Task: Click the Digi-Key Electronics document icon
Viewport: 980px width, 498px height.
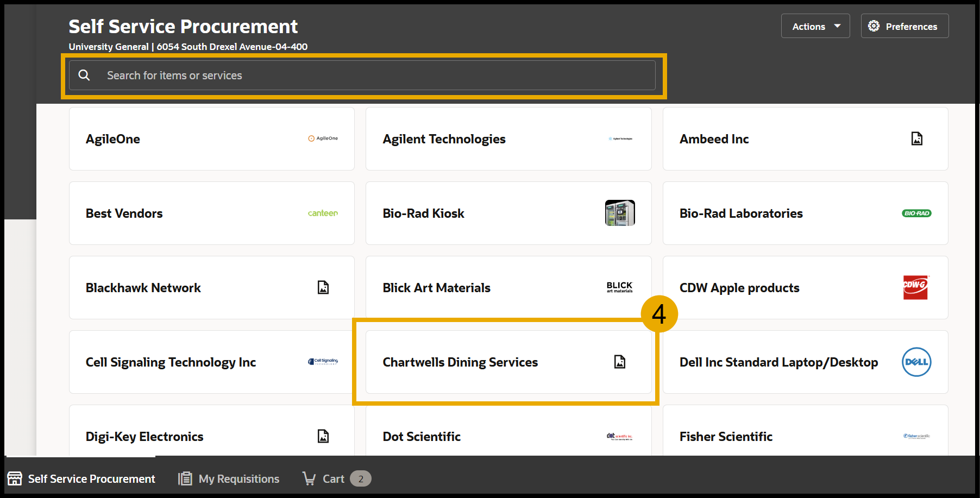Action: [323, 436]
